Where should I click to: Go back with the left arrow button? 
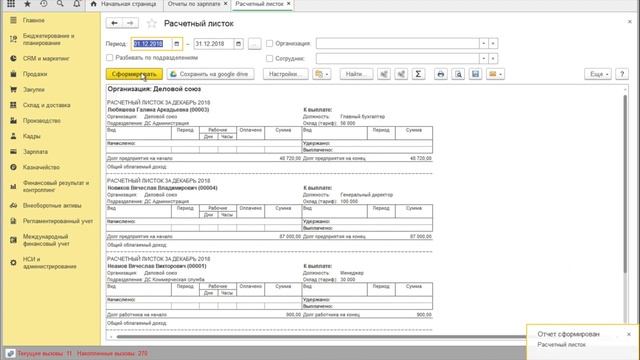(114, 23)
